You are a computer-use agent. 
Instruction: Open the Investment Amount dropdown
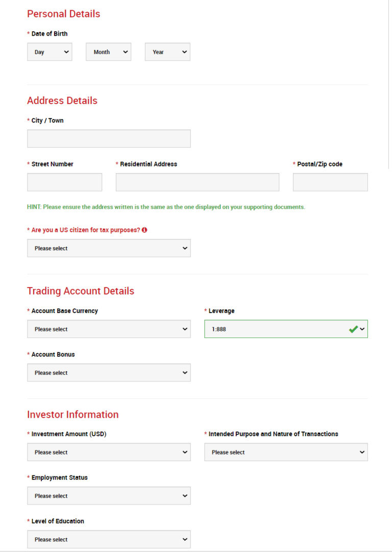pyautogui.click(x=109, y=452)
